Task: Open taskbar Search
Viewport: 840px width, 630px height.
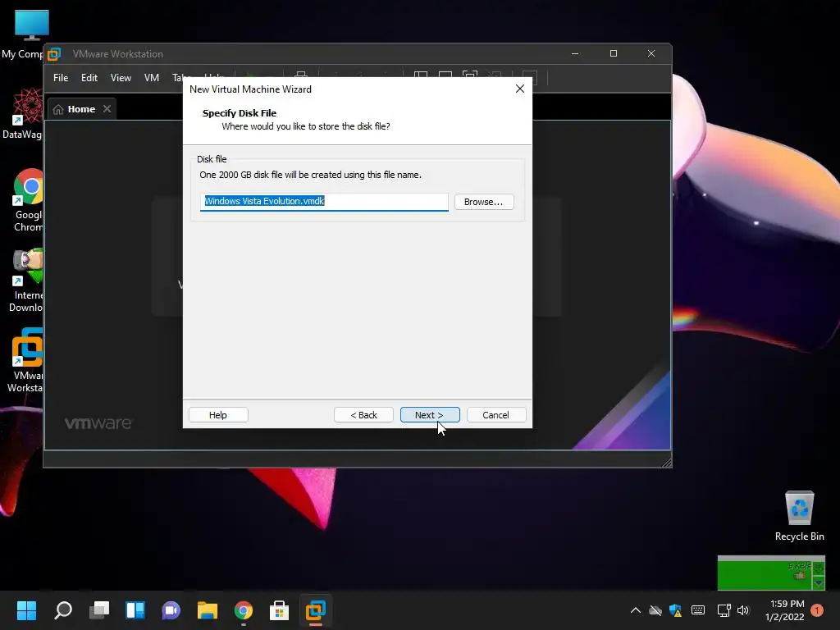Action: [x=62, y=610]
